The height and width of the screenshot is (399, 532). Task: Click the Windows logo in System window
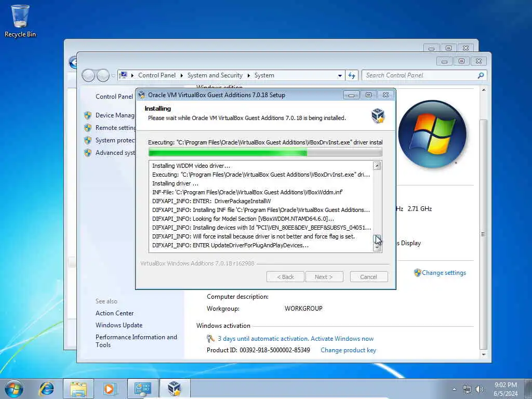(432, 134)
